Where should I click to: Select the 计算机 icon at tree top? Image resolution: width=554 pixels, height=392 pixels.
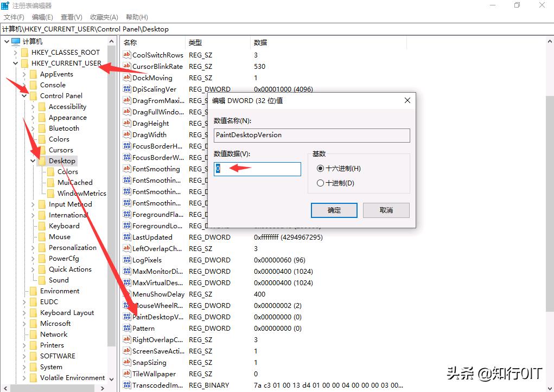coord(16,41)
